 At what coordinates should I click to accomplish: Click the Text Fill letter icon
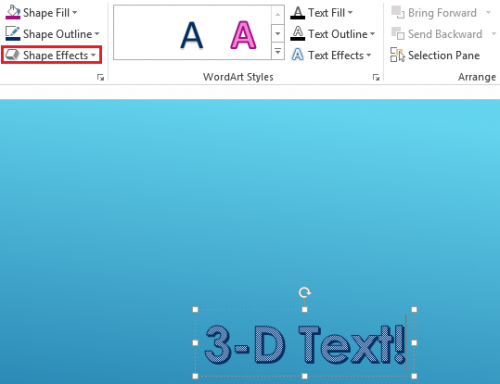(x=298, y=13)
